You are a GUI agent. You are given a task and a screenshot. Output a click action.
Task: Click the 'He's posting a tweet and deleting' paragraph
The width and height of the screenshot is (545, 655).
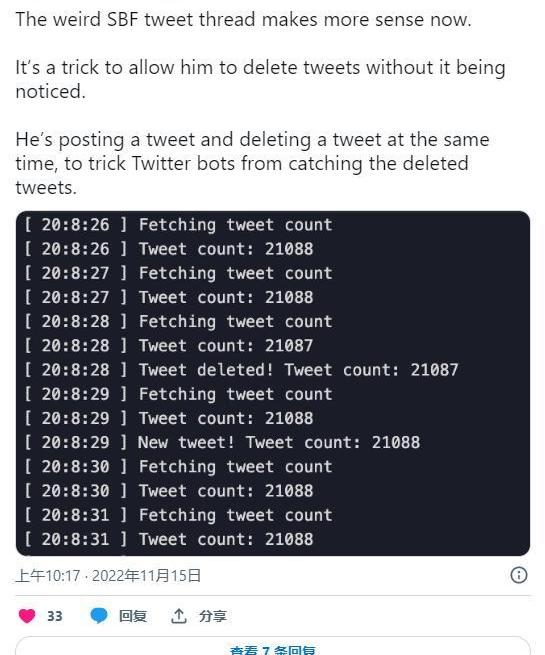tap(252, 163)
